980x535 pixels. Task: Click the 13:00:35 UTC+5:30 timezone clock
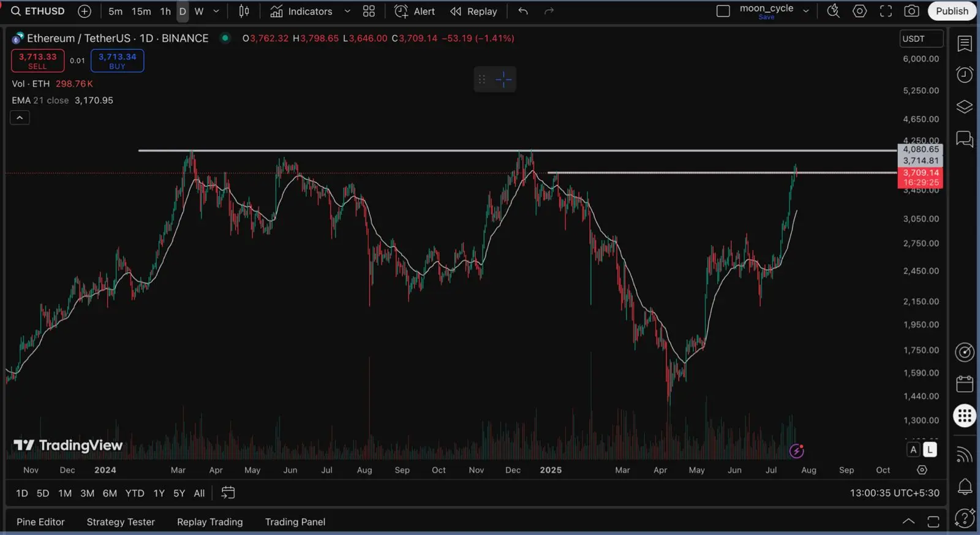pyautogui.click(x=894, y=493)
